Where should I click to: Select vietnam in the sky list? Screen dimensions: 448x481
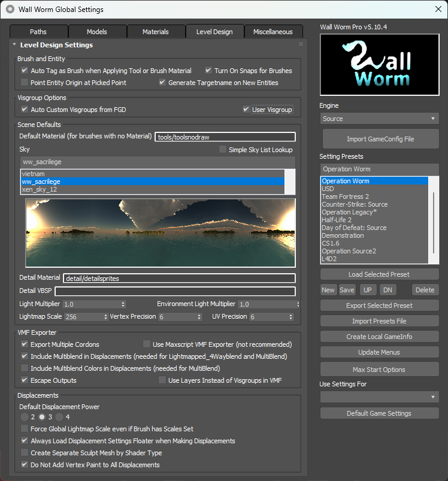[x=153, y=174]
